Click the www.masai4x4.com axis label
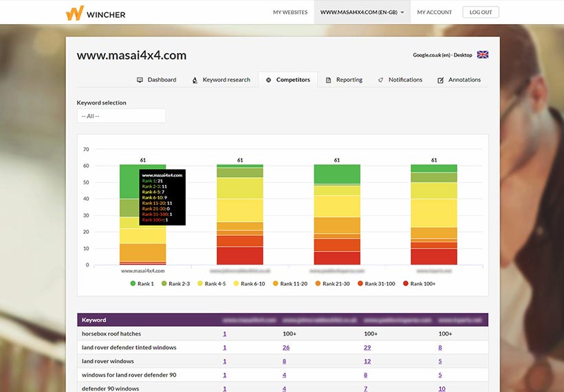564x392 pixels. [x=143, y=271]
